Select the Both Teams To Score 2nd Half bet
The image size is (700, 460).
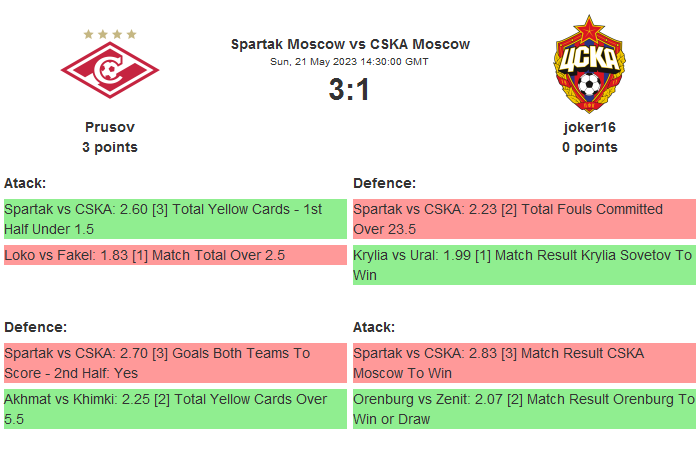tap(175, 363)
